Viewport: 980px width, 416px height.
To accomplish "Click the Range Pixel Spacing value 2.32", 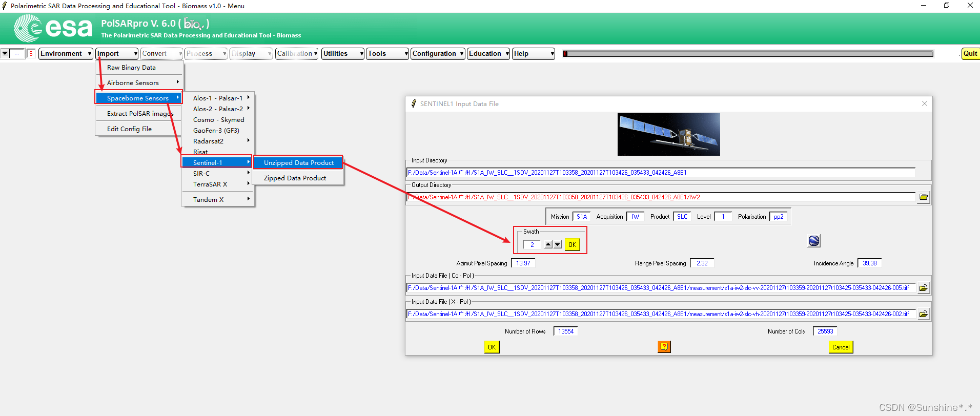I will pos(702,263).
